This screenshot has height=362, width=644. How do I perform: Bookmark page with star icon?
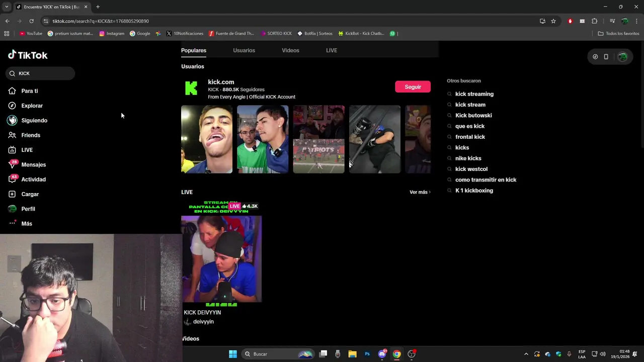(x=553, y=21)
